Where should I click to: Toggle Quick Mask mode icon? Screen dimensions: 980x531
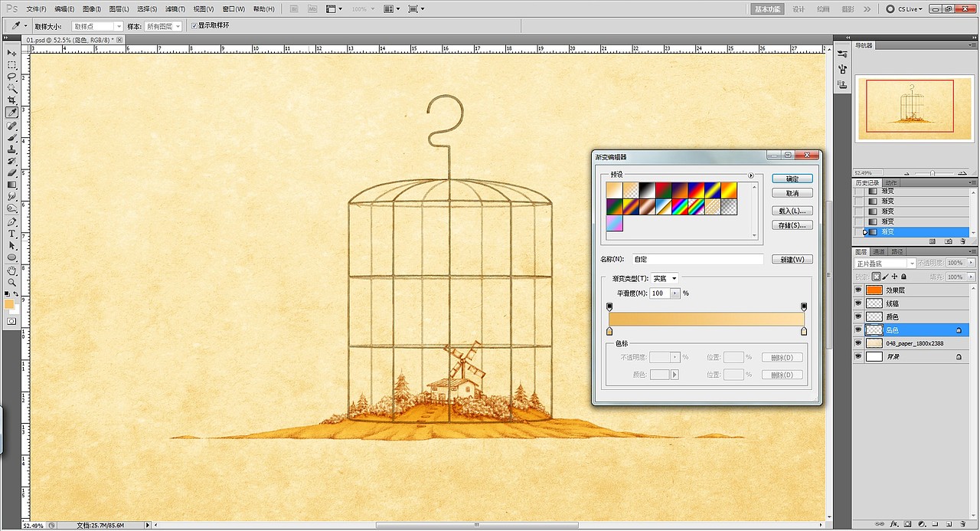coord(11,322)
